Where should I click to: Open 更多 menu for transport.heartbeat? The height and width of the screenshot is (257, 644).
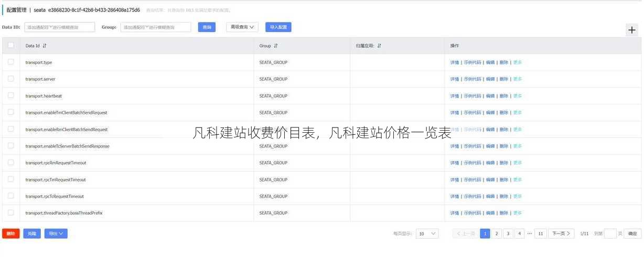click(x=518, y=96)
